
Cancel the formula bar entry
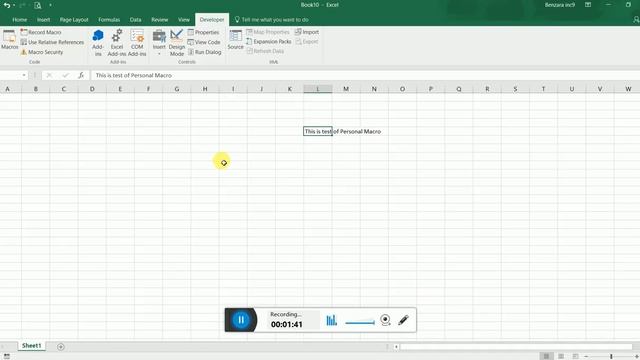(49, 75)
